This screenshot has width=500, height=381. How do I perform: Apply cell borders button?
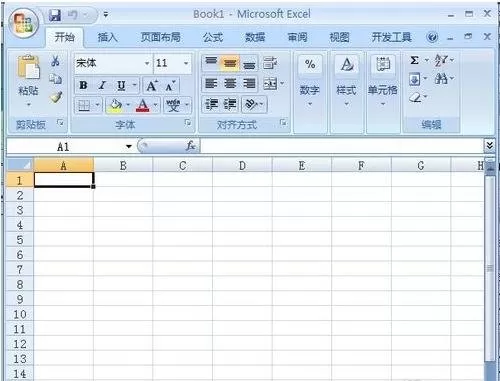click(x=84, y=106)
